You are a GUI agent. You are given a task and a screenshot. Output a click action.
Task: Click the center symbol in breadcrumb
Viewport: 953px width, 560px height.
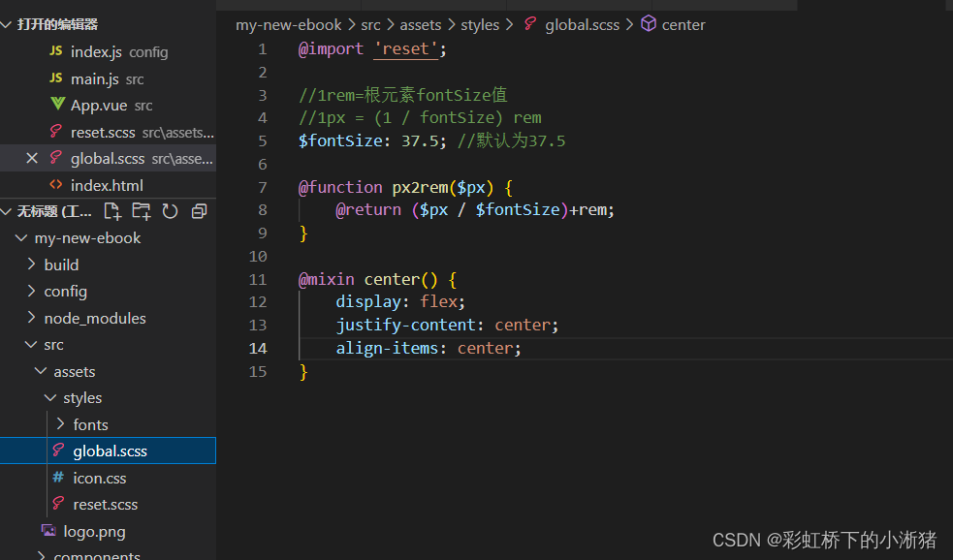pos(683,25)
